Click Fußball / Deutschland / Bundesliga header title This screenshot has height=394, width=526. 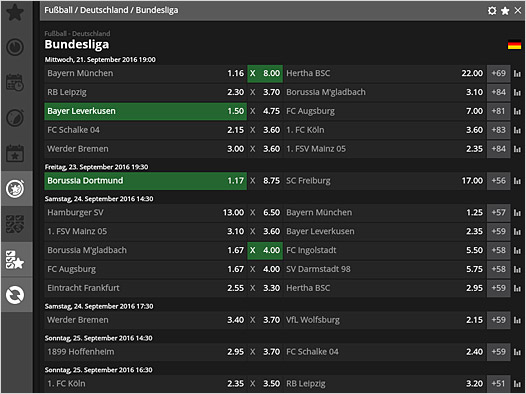click(111, 10)
